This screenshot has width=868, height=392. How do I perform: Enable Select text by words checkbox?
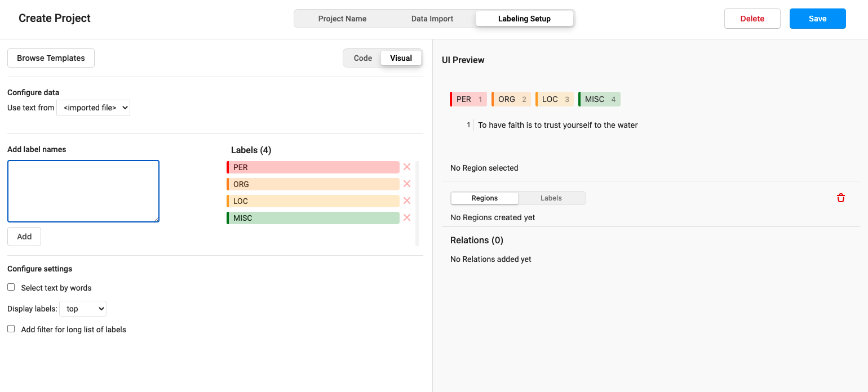(x=11, y=287)
